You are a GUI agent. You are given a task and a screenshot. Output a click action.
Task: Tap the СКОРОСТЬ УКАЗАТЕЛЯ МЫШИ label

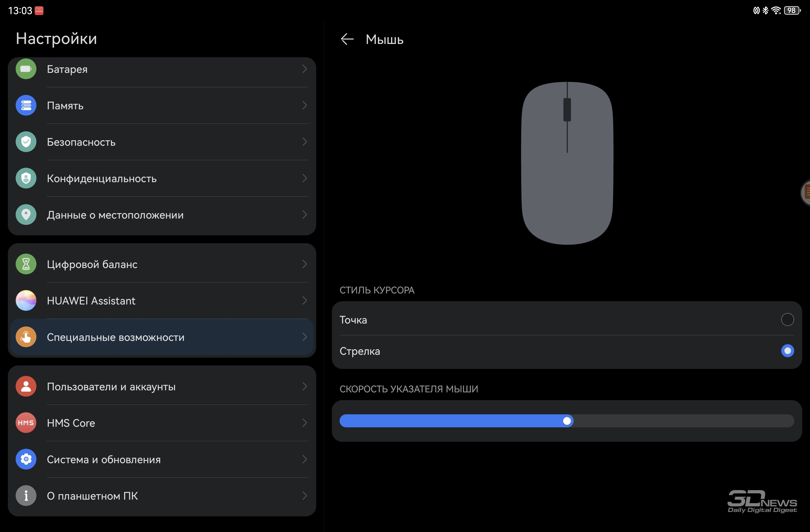point(409,389)
